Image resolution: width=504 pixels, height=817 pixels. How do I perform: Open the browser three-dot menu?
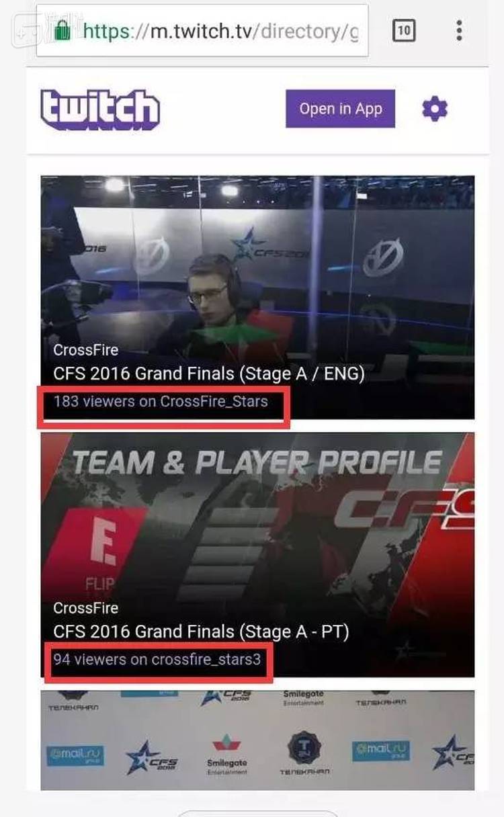[459, 30]
